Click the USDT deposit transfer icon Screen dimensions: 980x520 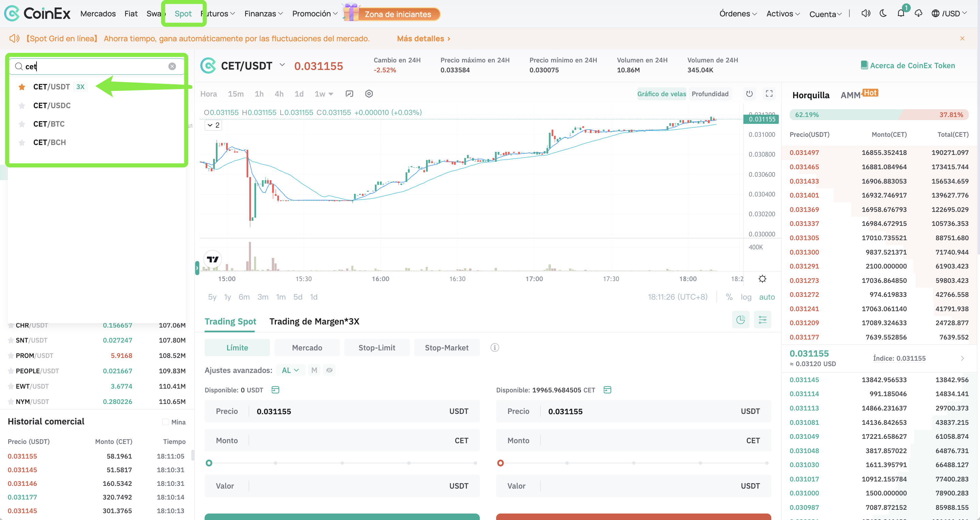click(275, 390)
